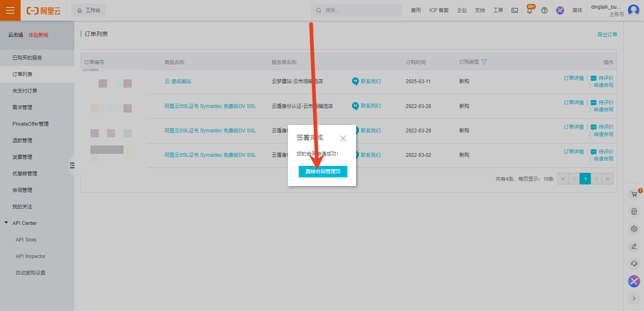Viewport: 644px width, 311px height.
Task: Open the help question mark icon
Action: coord(544,10)
